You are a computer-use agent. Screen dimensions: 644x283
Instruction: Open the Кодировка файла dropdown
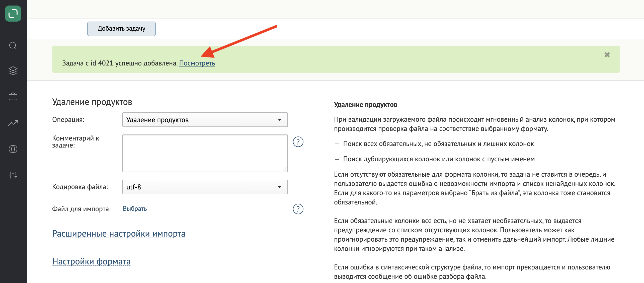click(205, 187)
